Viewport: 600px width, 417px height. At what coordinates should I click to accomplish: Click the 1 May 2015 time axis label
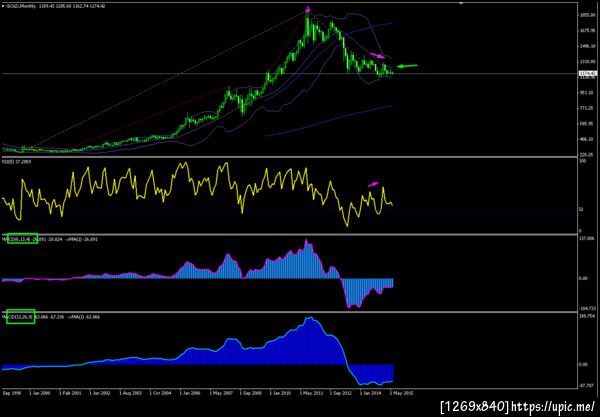pyautogui.click(x=401, y=393)
